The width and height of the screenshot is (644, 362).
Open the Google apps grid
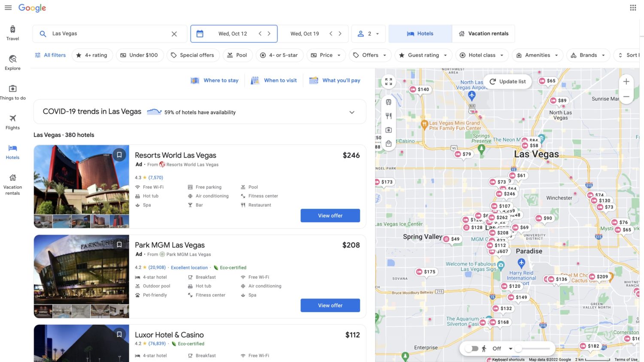pos(632,7)
